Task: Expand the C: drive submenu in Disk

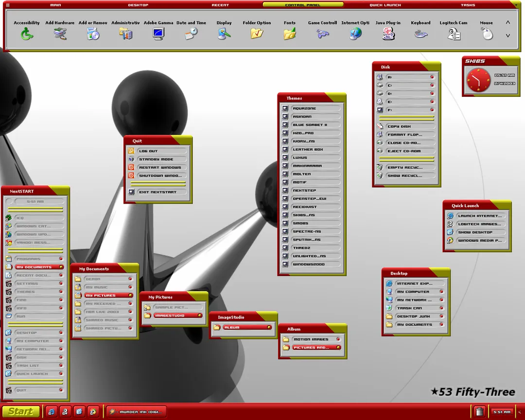Action: 432,85
